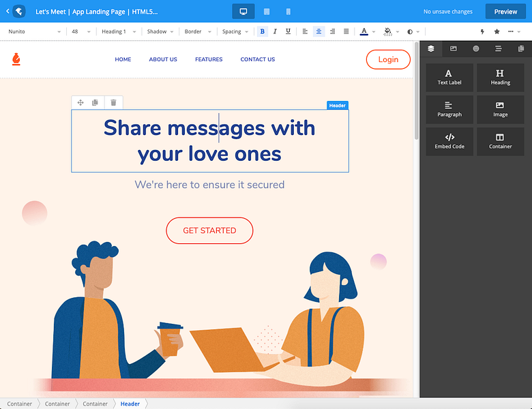Image resolution: width=532 pixels, height=409 pixels.
Task: Click the star icon in toolbar
Action: [x=497, y=31]
